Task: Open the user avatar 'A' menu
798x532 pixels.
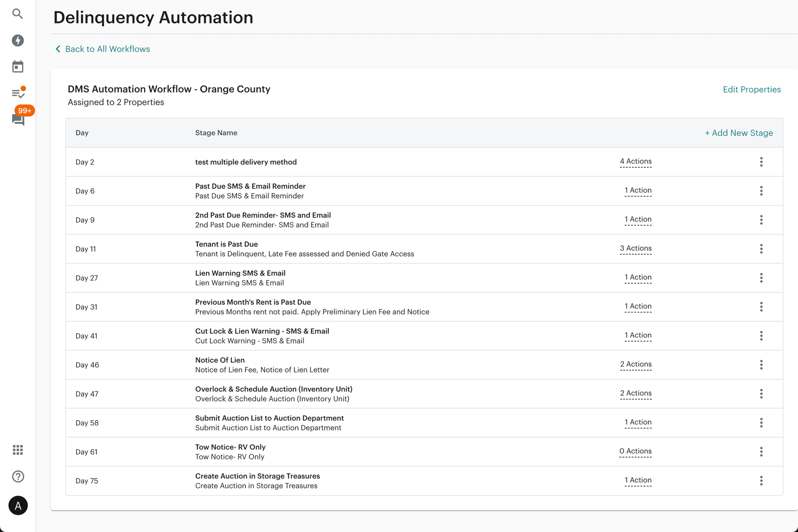Action: pos(18,505)
